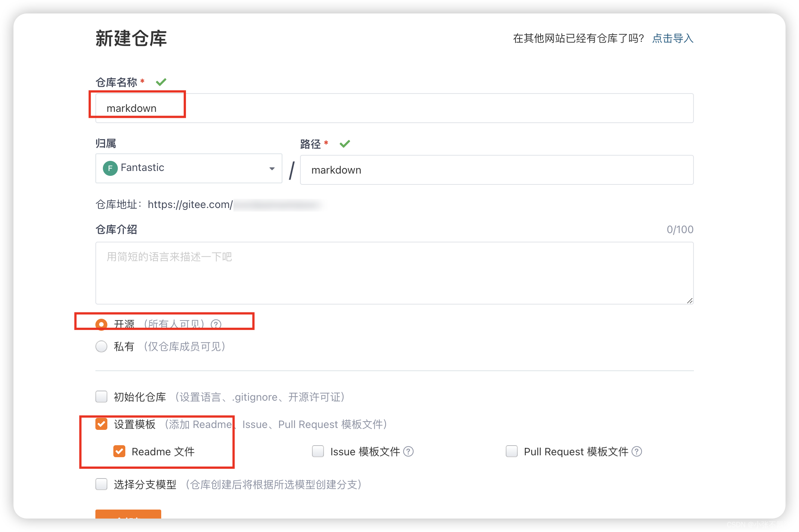
Task: Check the Issue 模板文件 checkbox
Action: [x=318, y=452]
